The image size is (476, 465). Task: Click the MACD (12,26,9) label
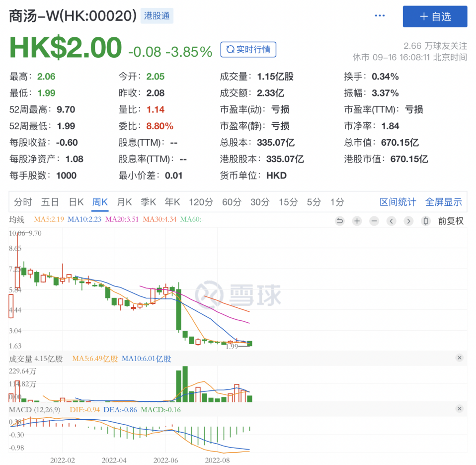click(34, 410)
